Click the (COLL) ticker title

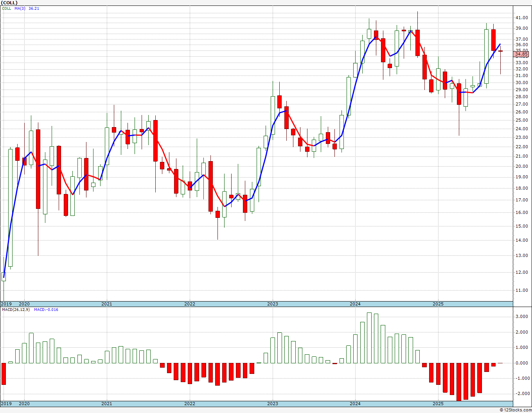point(9,3)
